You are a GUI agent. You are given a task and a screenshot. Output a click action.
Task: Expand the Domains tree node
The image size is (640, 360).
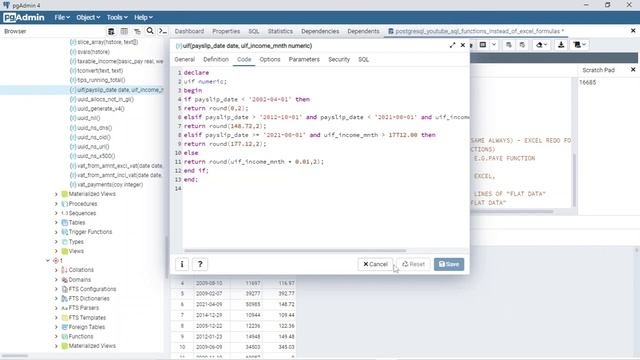click(56, 280)
